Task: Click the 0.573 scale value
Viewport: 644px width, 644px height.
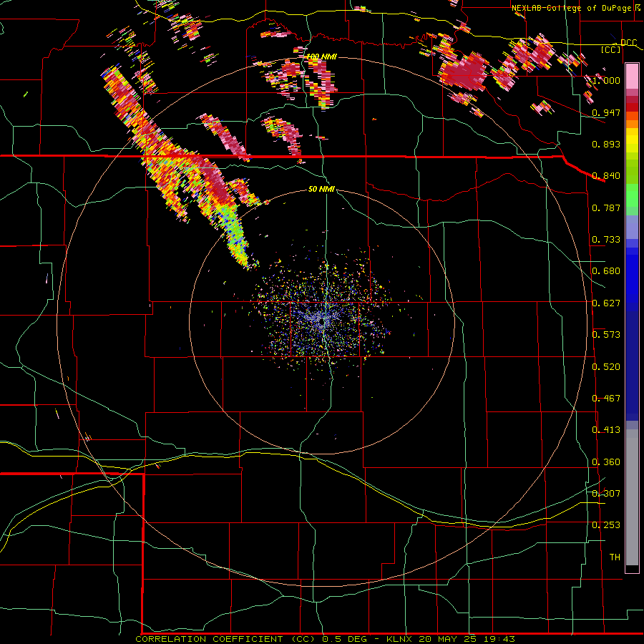Action: point(606,335)
